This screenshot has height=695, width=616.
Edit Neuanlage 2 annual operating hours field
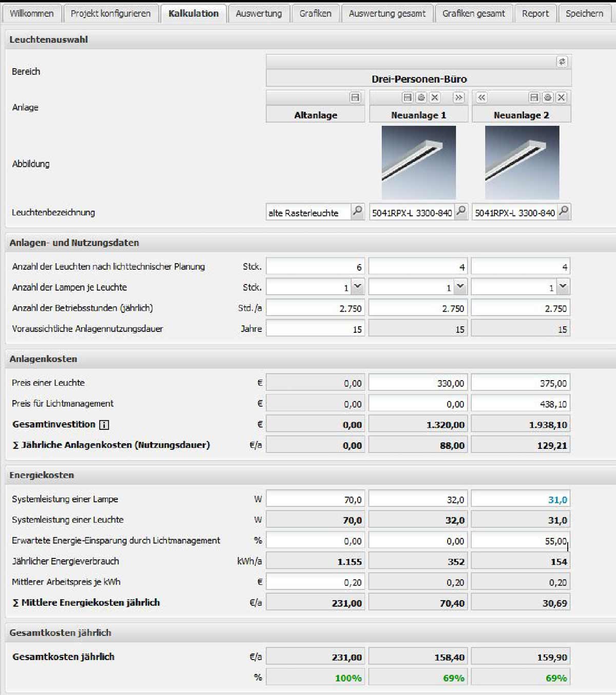pyautogui.click(x=521, y=308)
